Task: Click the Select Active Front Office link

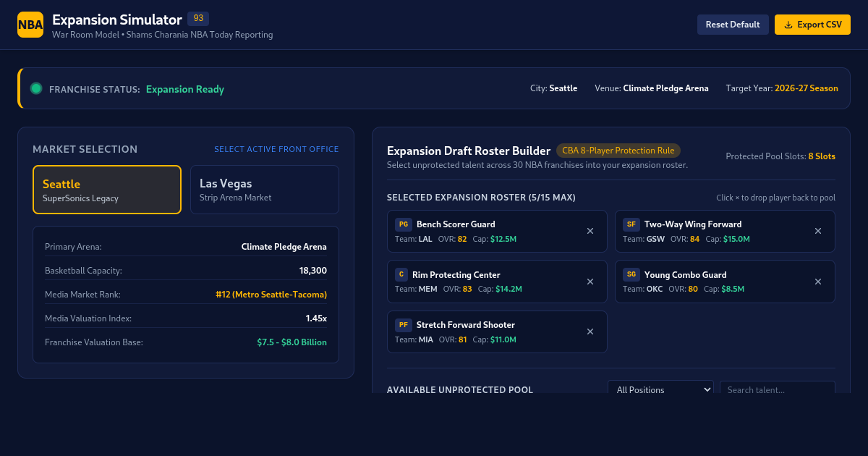Action: pyautogui.click(x=276, y=149)
